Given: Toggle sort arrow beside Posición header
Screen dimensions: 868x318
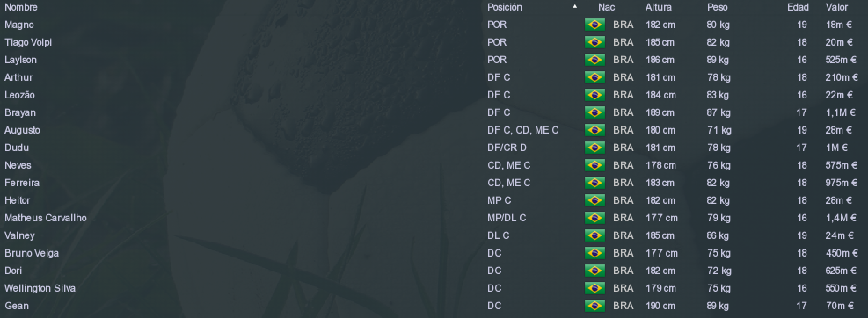Looking at the screenshot, I should click(574, 7).
